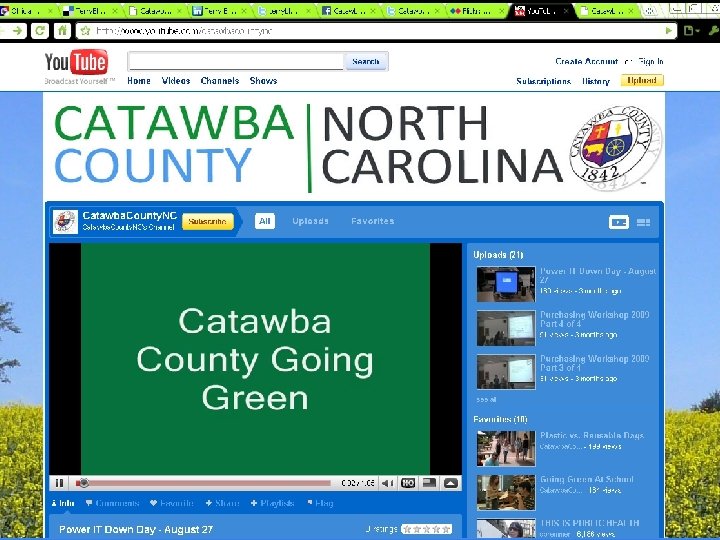
Task: Click the 'Uploads (21)' heading
Action: 498,255
